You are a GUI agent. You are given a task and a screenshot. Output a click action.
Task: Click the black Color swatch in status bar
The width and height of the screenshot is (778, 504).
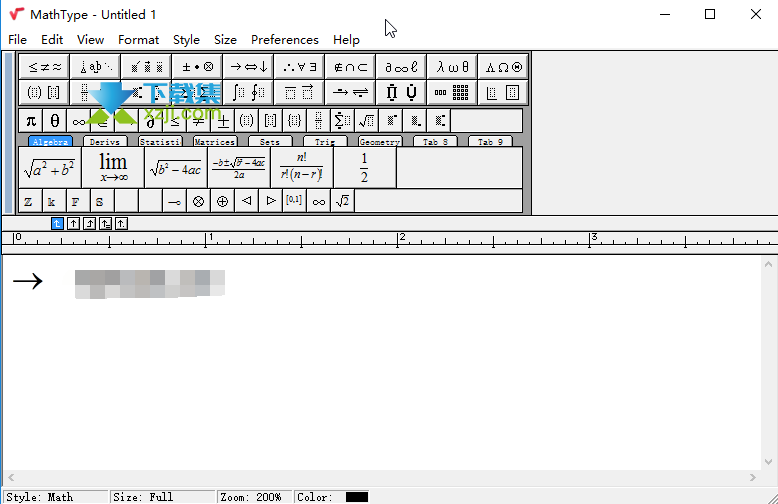point(357,497)
